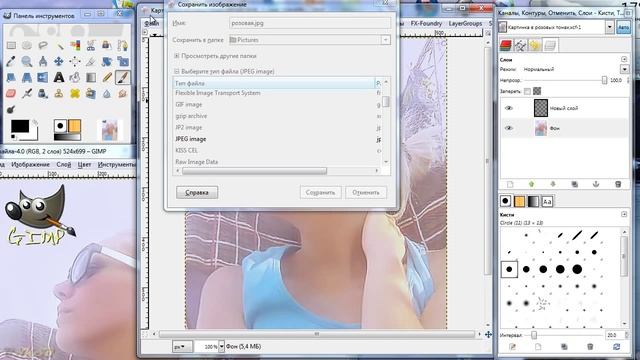Delete the selected layer via trash icon

pyautogui.click(x=618, y=184)
